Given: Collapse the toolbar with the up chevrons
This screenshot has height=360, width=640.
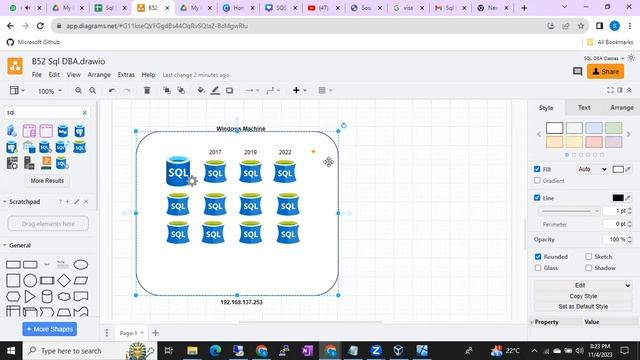Looking at the screenshot, I should pyautogui.click(x=629, y=90).
